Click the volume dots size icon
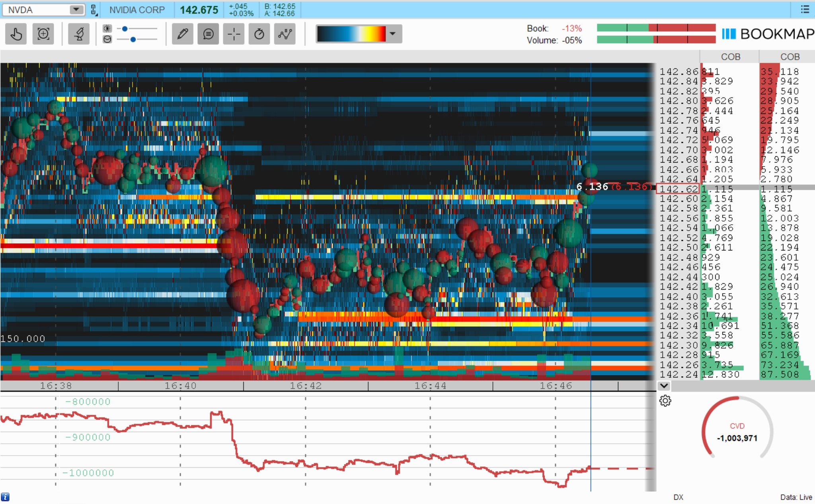 107,39
